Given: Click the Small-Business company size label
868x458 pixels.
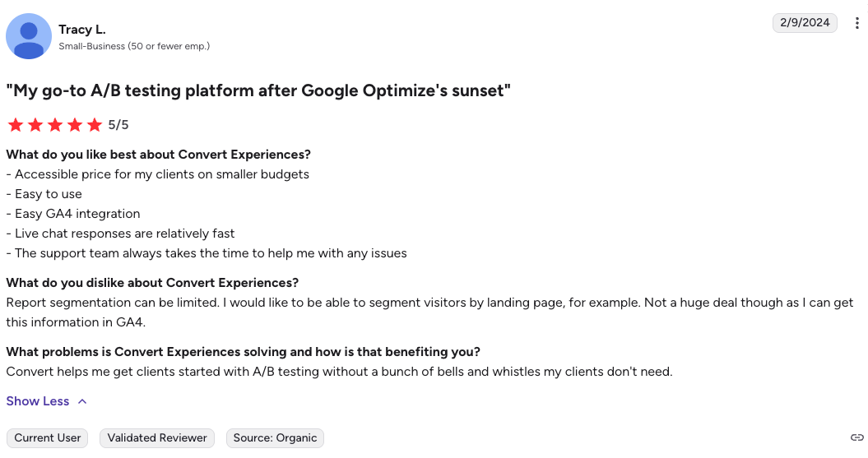Looking at the screenshot, I should click(134, 47).
